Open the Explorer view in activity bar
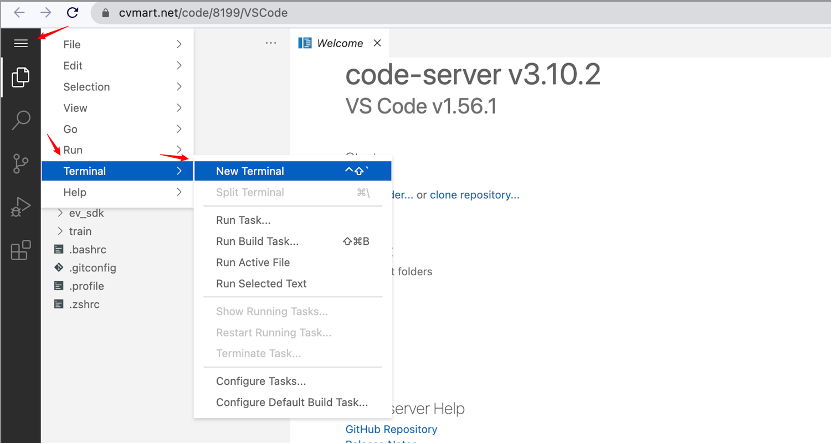This screenshot has height=444, width=832. (20, 77)
